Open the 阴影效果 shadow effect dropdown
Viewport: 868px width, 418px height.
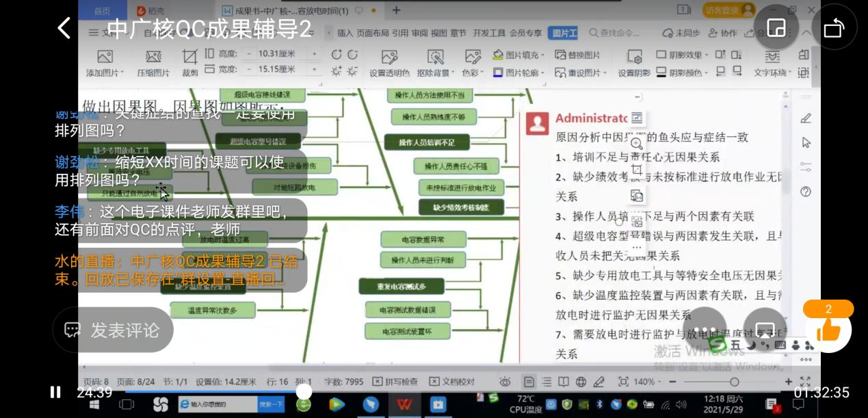[x=707, y=55]
